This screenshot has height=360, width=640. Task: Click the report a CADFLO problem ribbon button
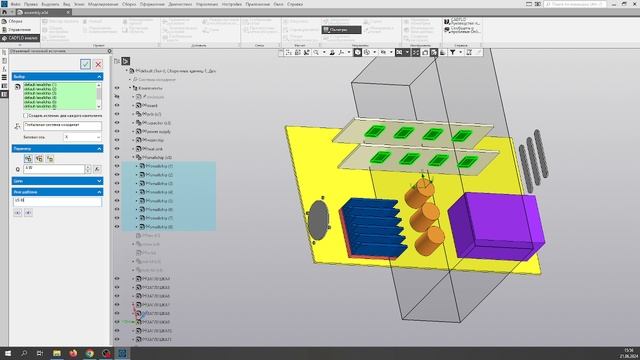click(462, 30)
